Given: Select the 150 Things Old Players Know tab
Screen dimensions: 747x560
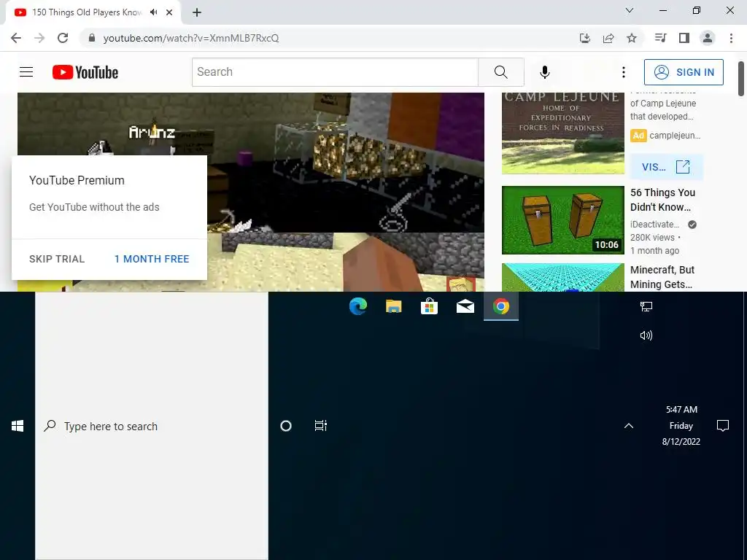Looking at the screenshot, I should 86,12.
